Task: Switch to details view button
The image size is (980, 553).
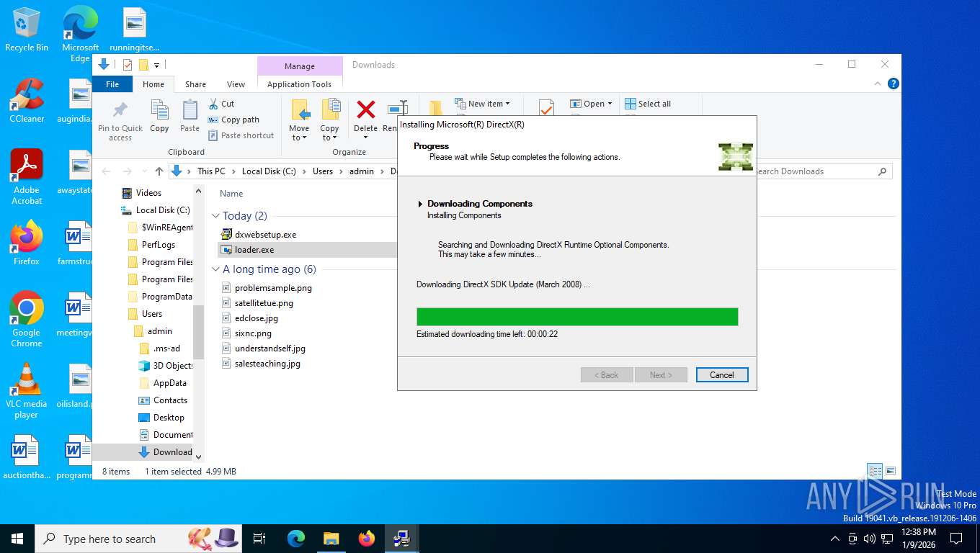Action: click(x=875, y=471)
